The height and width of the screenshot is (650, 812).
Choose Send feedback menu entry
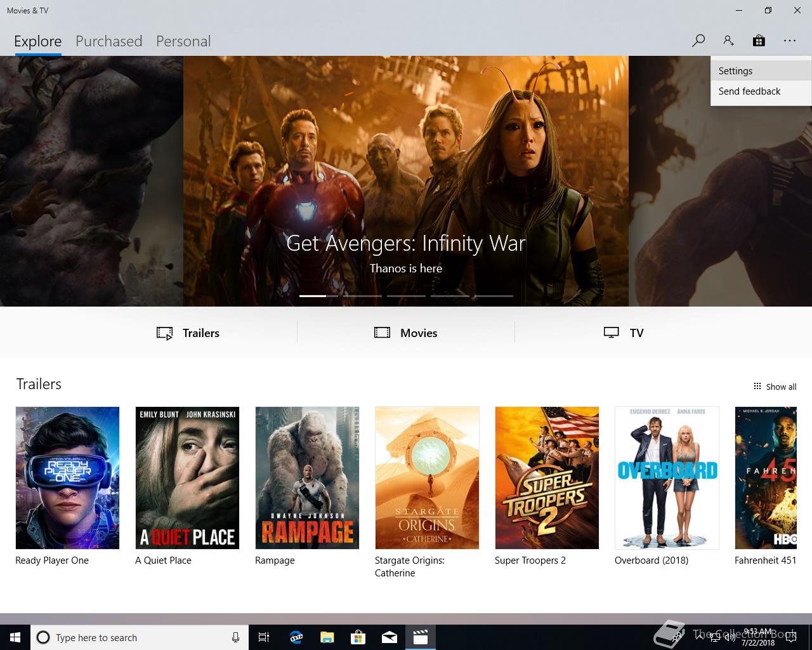pyautogui.click(x=761, y=91)
